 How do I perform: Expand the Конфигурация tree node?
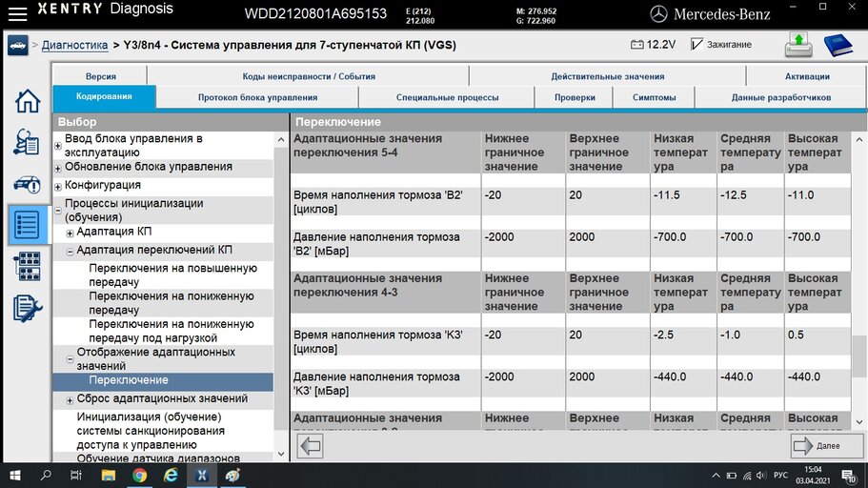pos(58,187)
